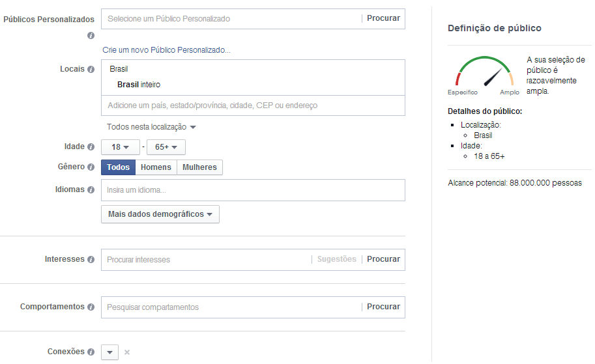Select Todos gender option
The width and height of the screenshot is (595, 364).
(x=119, y=167)
